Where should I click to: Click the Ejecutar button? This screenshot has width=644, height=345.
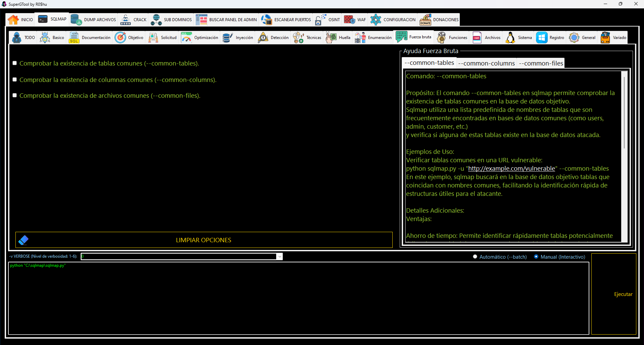tap(614, 294)
